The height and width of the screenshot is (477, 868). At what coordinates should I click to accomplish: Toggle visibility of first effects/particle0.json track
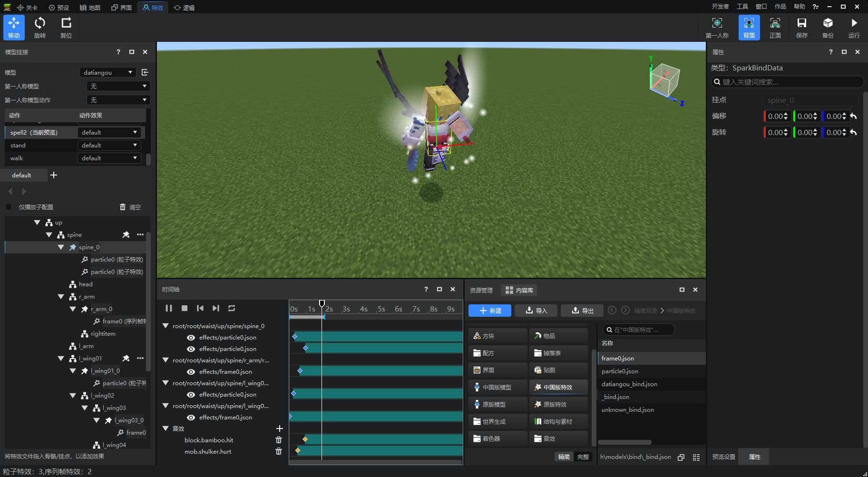tap(191, 338)
